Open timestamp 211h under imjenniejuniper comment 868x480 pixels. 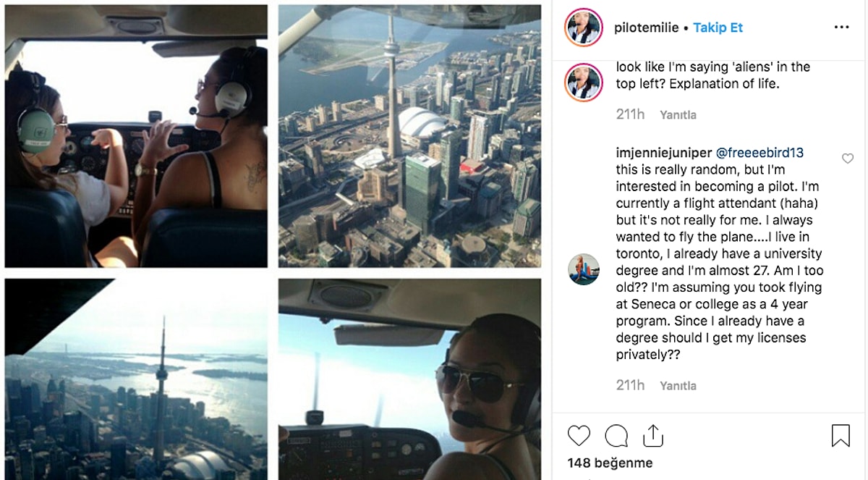[630, 385]
